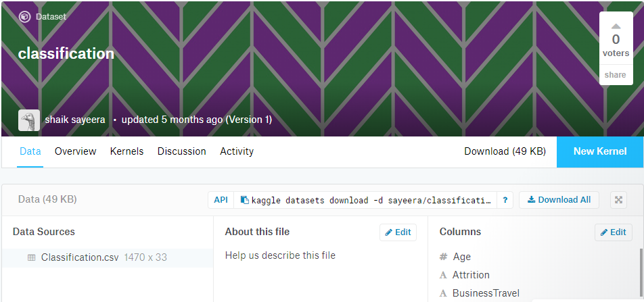The width and height of the screenshot is (644, 302).
Task: Click the hash icon beside Age column
Action: pyautogui.click(x=443, y=257)
